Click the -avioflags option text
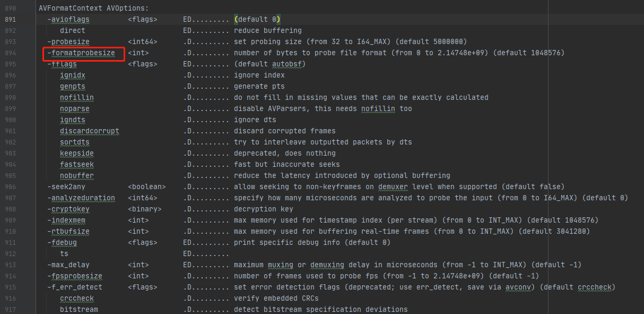Viewport: 644px width, 314px height. pos(68,20)
